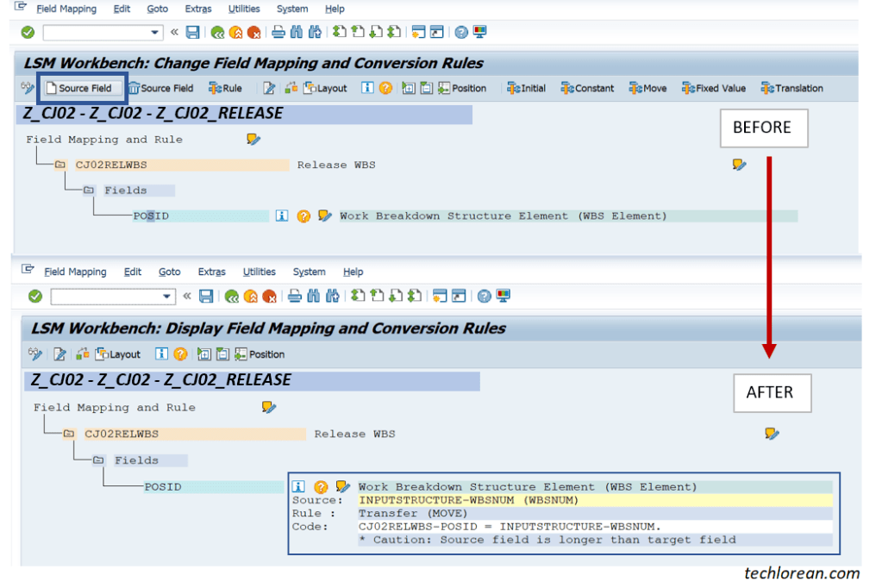The width and height of the screenshot is (882, 588).
Task: Select the Rule toolbar icon
Action: tap(223, 87)
